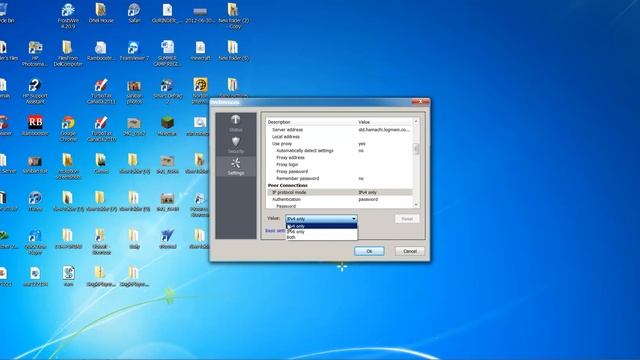
Task: Open the Status section in Preferences sidebar
Action: tap(236, 123)
